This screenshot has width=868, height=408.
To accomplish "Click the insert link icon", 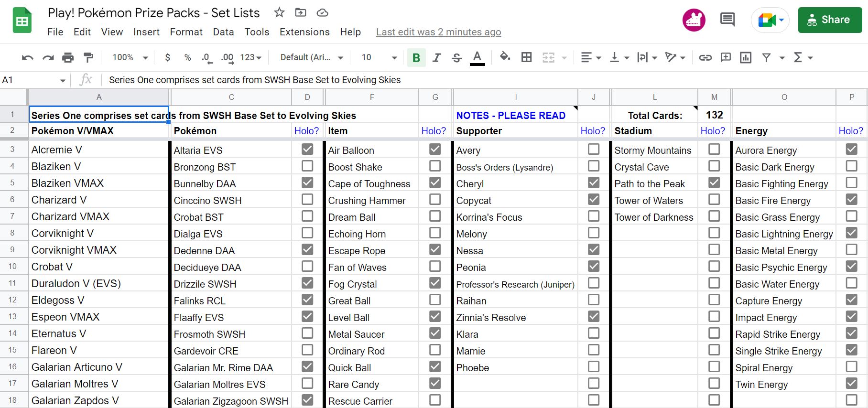I will pyautogui.click(x=705, y=58).
